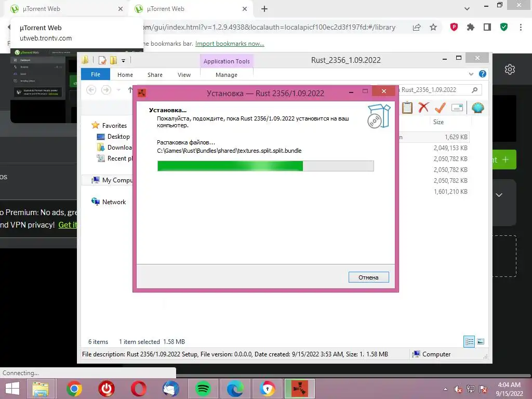Click the Отмена cancel button in installer
The height and width of the screenshot is (399, 532).
368,277
